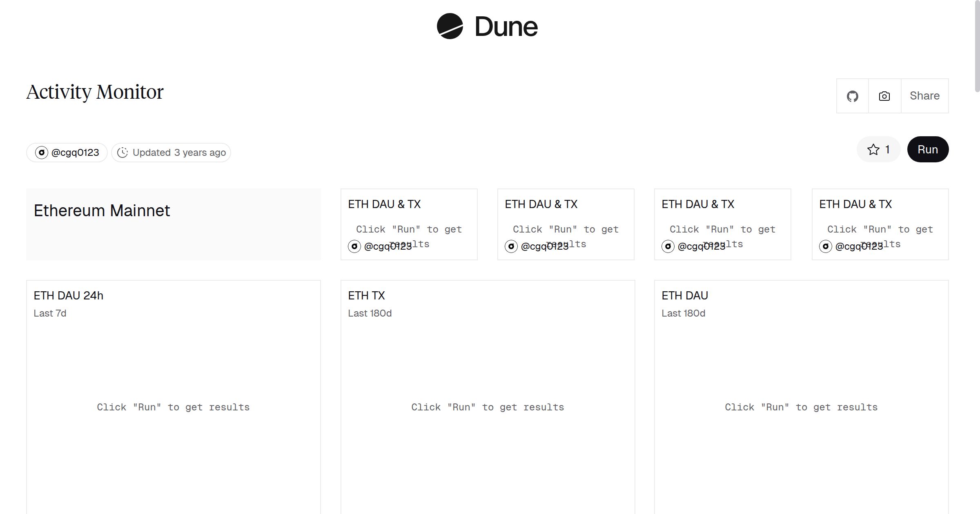
Task: Click the author avatar in the last ETH DAU & TX card
Action: (826, 246)
